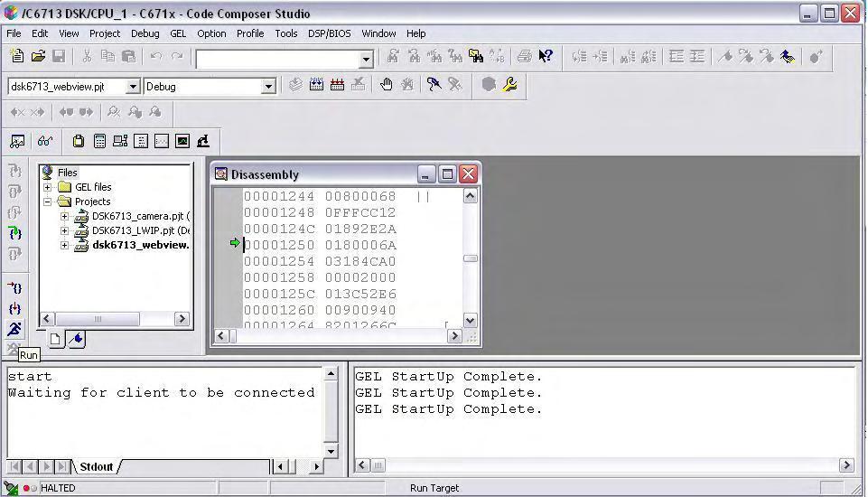868x497 pixels.
Task: Click the context Help arrow-question icon
Action: pyautogui.click(x=546, y=56)
